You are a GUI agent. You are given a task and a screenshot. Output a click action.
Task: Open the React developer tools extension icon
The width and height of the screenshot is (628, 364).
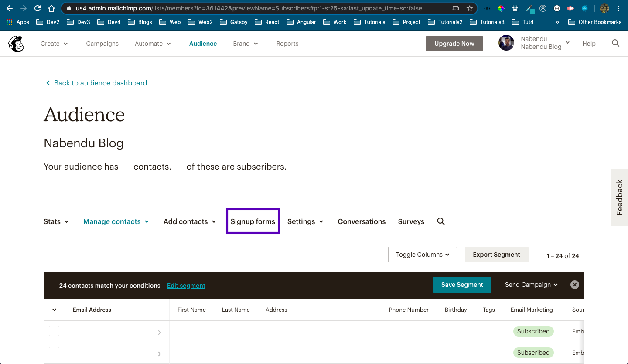515,8
